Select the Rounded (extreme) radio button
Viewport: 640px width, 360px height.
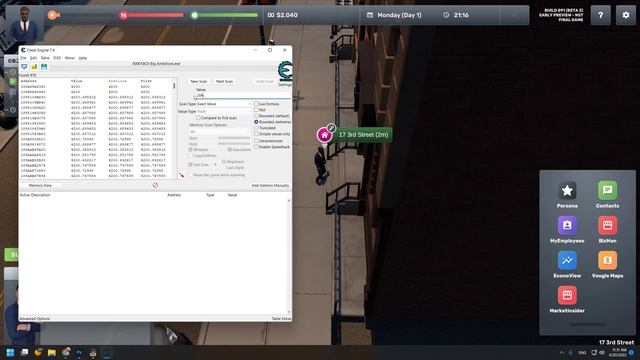(x=256, y=122)
